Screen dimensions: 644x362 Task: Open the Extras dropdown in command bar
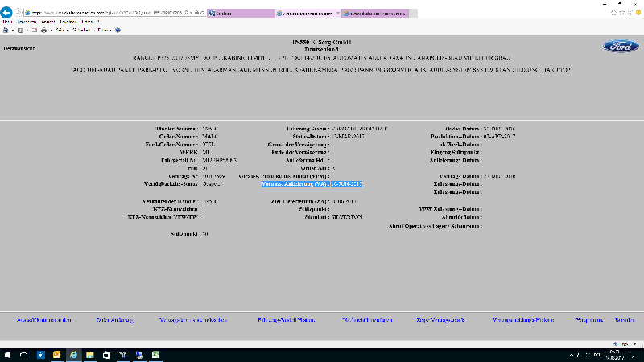click(105, 31)
